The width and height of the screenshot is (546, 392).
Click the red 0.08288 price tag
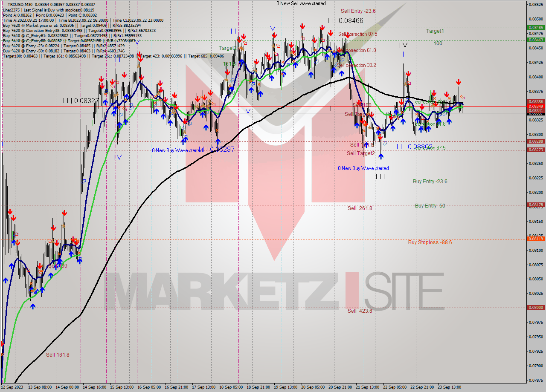tap(536, 141)
